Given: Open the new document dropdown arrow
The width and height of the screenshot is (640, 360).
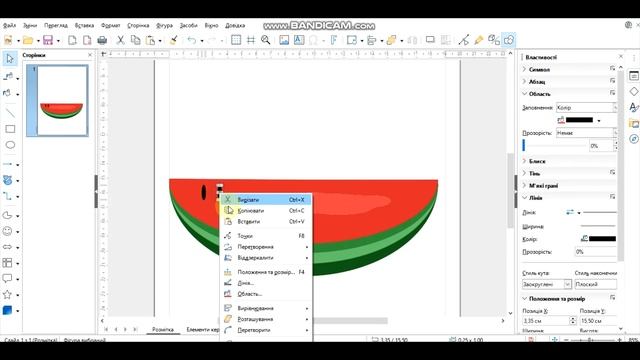Looking at the screenshot, I should (x=18, y=40).
